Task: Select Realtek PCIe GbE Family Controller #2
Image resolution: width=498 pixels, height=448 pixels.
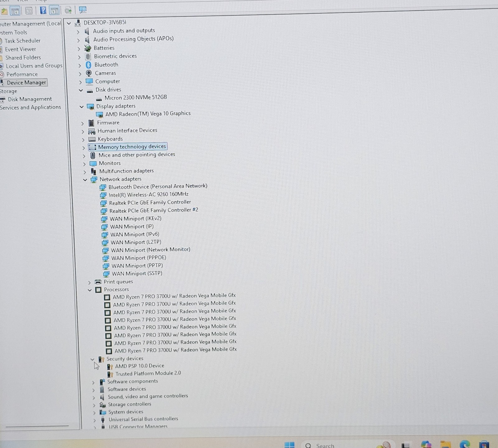Action: point(154,210)
